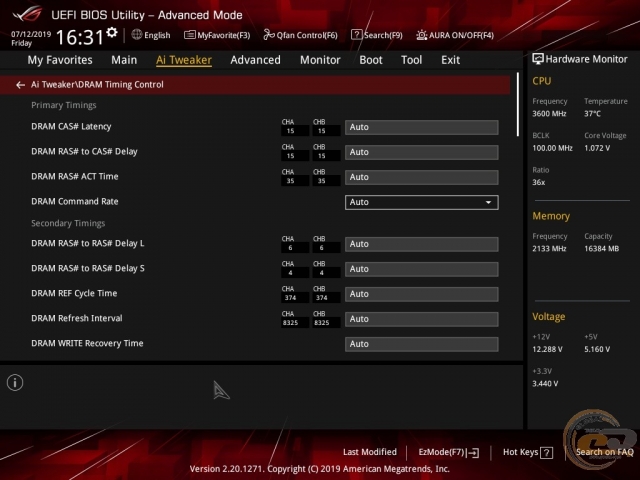Click the Search(F9) label

pos(383,36)
